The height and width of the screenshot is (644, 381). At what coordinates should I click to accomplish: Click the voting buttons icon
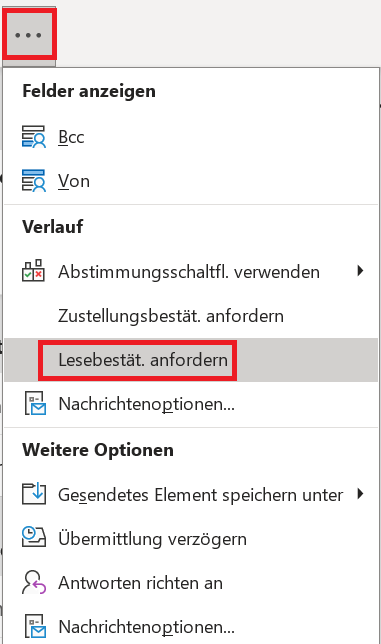coord(33,270)
